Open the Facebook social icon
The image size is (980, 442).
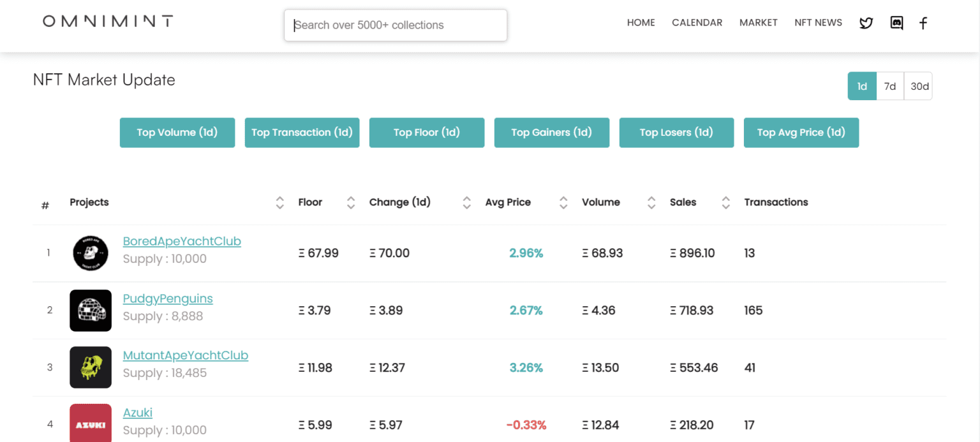923,23
